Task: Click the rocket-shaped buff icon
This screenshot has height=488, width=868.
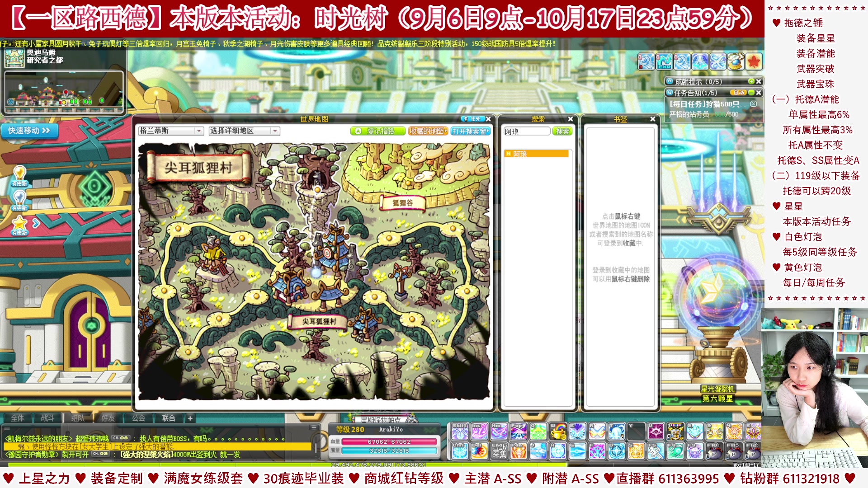Action: [700, 61]
